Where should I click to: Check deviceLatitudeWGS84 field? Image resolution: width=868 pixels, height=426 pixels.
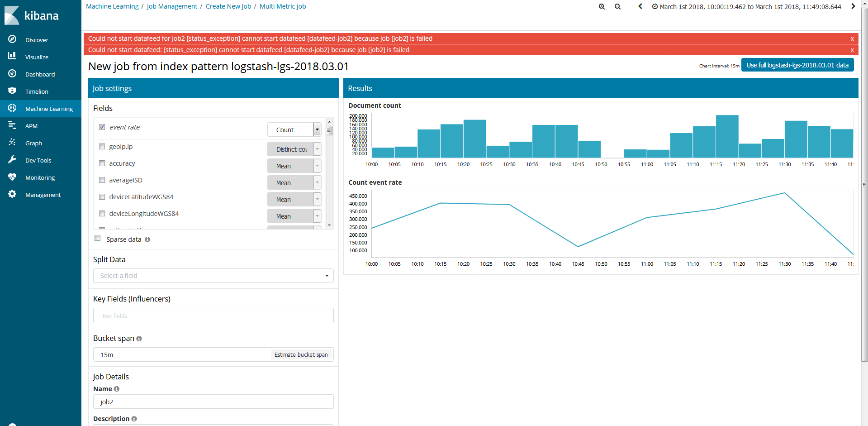click(102, 196)
